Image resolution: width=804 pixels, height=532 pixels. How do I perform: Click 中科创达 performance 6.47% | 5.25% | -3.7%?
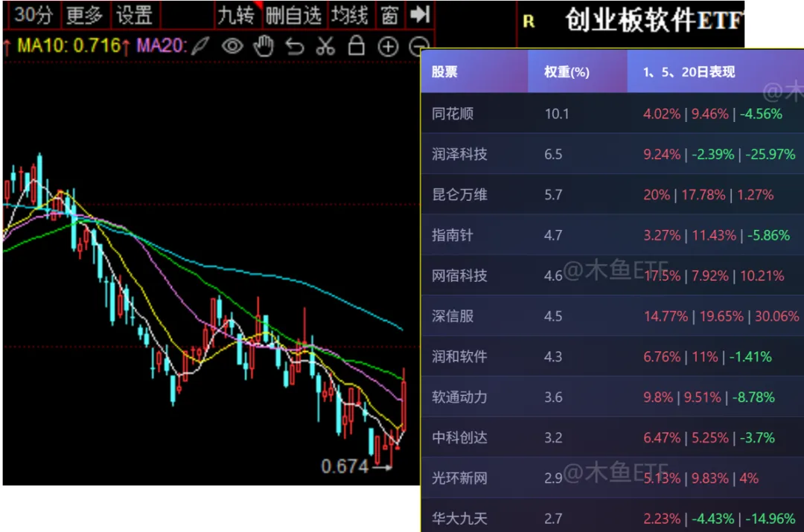click(x=709, y=438)
